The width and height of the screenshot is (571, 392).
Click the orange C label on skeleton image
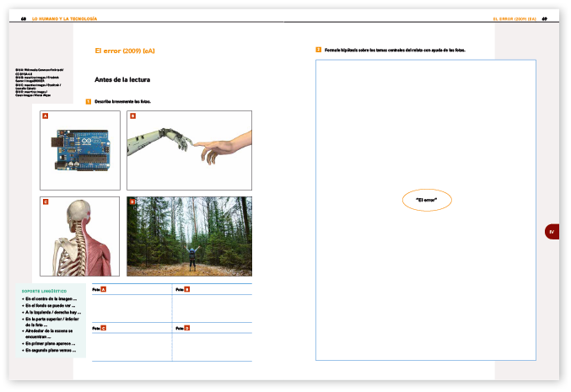[x=45, y=202]
